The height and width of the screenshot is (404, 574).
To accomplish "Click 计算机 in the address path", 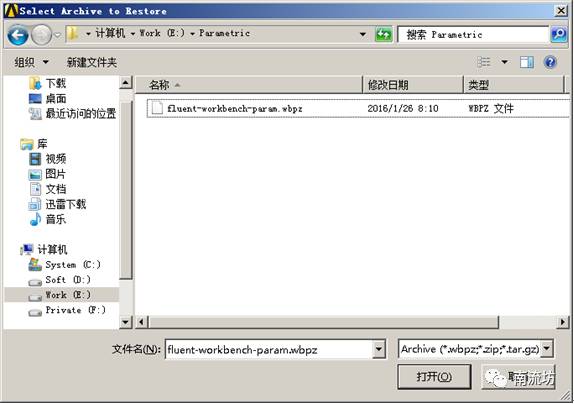I will 110,33.
